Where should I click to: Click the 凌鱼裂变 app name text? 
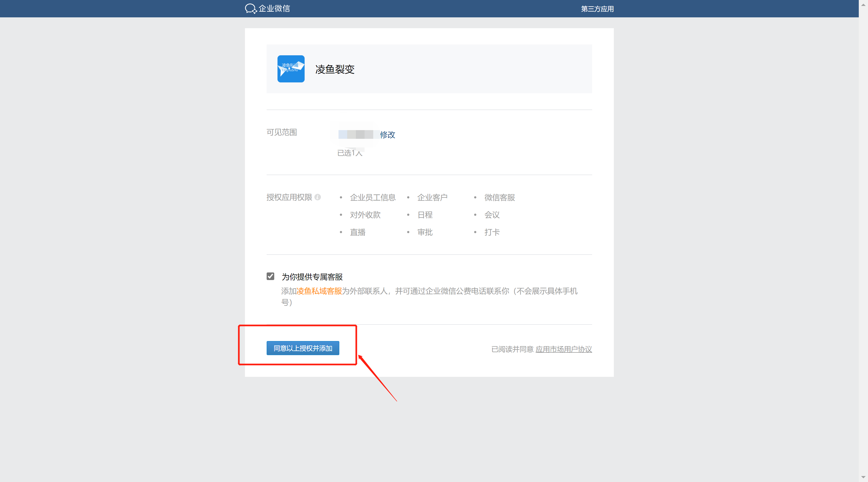click(x=335, y=69)
